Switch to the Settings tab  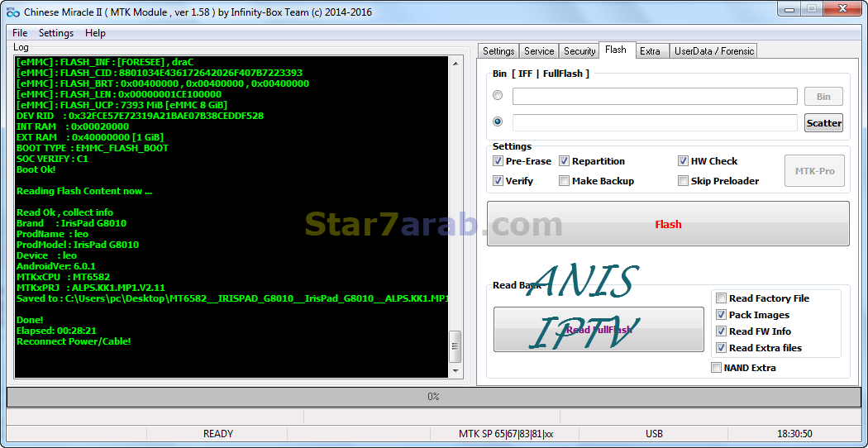(x=498, y=51)
